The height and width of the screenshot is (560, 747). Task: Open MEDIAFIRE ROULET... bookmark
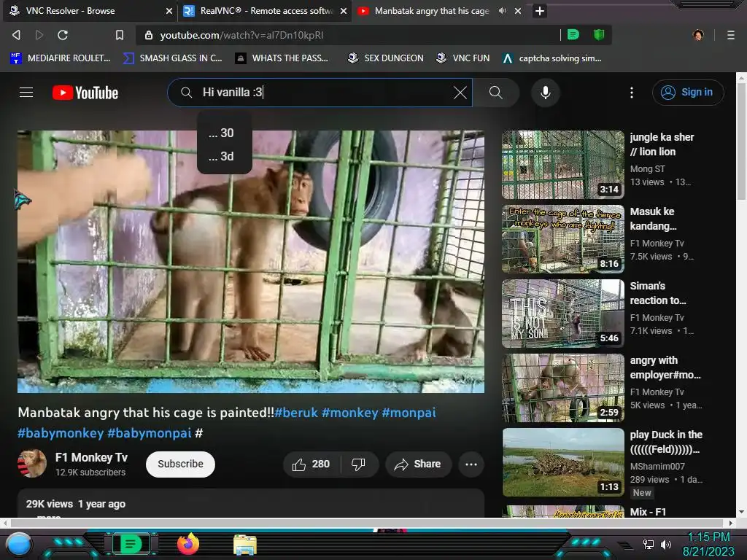pos(61,58)
